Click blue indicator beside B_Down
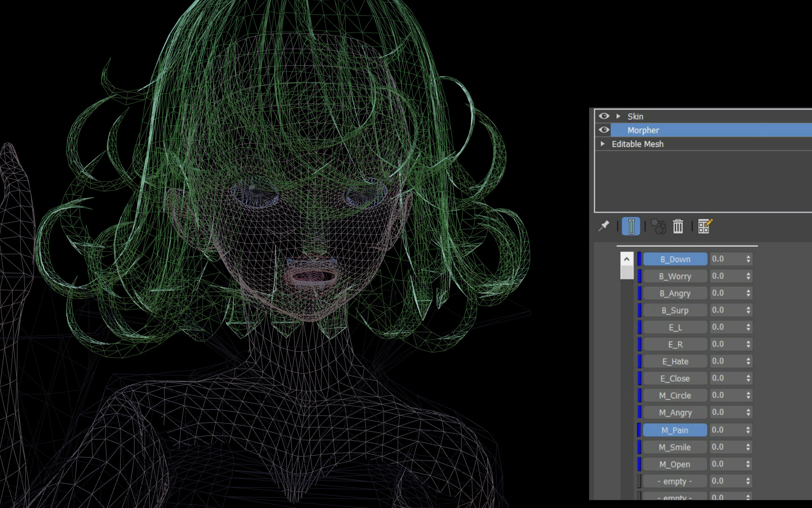This screenshot has width=812, height=508. pos(639,259)
